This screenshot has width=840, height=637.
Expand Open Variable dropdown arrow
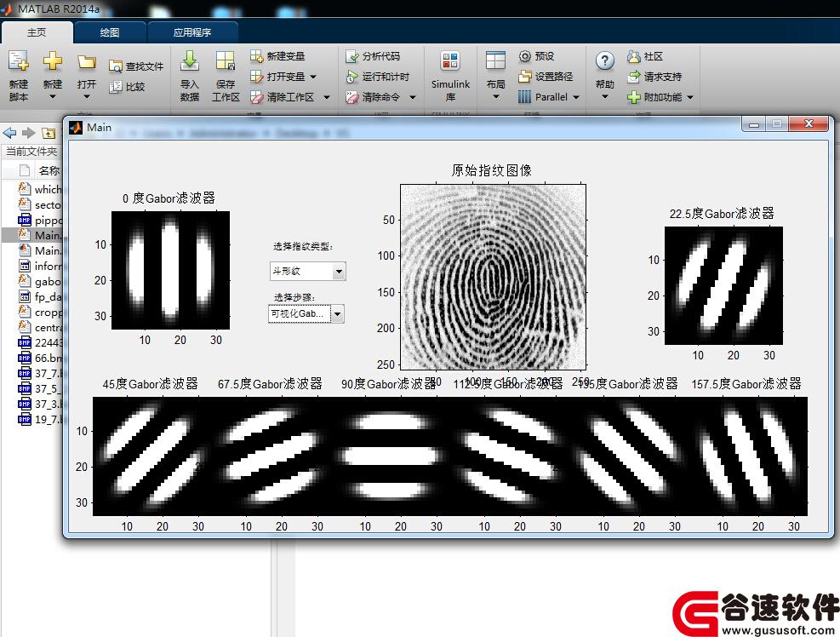[313, 77]
